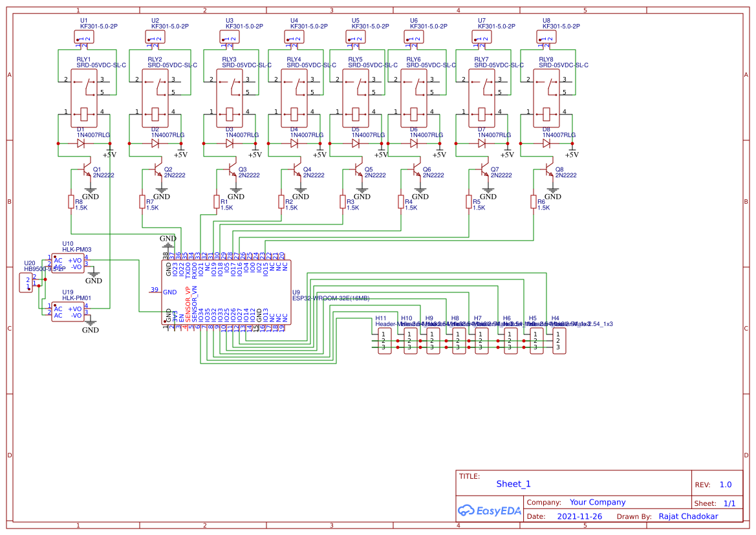The image size is (756, 535).
Task: Click the Q4 2N2222 transistor symbol
Action: tap(296, 169)
